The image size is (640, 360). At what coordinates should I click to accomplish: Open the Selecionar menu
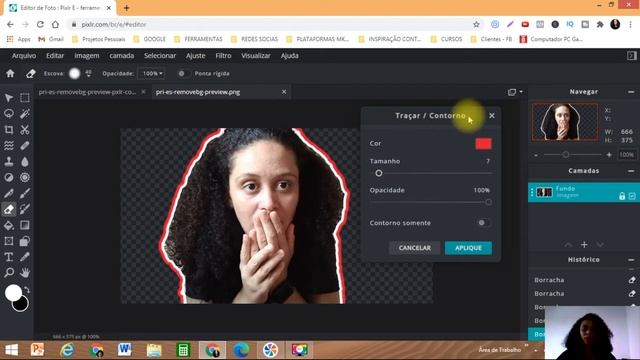tap(160, 56)
